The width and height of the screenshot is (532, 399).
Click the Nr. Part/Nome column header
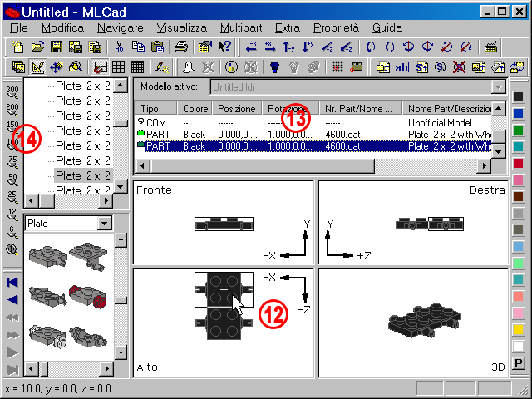click(360, 109)
